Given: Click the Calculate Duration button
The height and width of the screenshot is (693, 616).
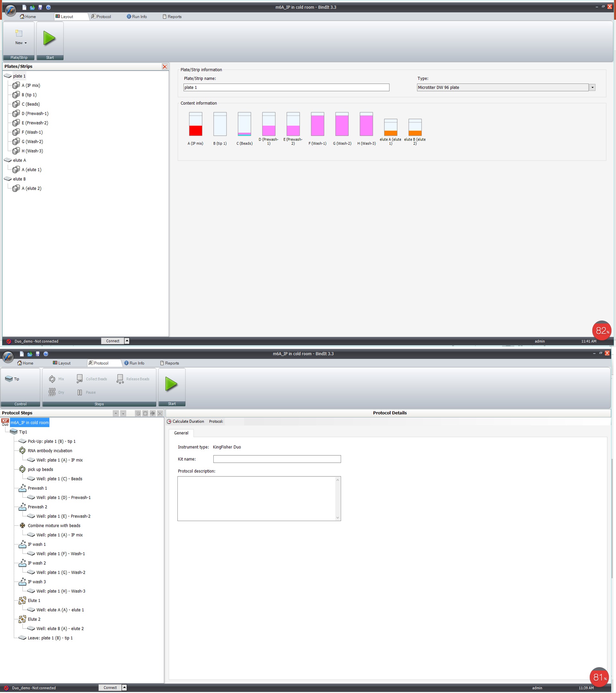Looking at the screenshot, I should pos(185,422).
